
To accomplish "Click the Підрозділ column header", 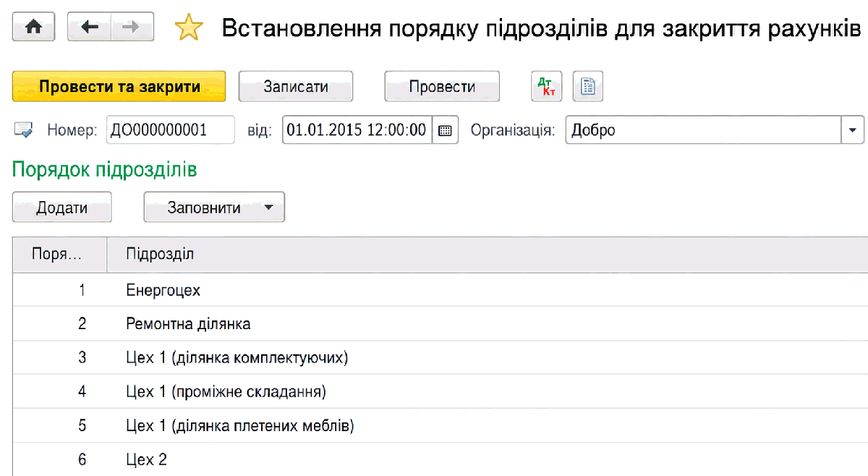I will (x=487, y=255).
